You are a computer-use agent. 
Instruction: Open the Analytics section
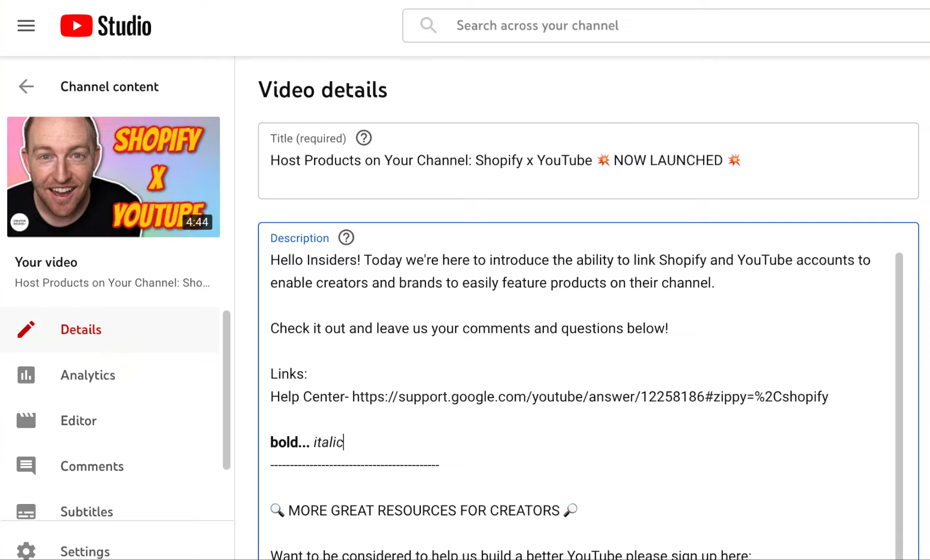[110, 375]
